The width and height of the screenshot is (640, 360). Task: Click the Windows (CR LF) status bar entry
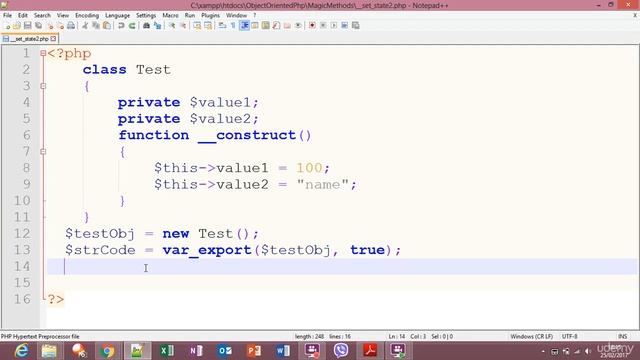point(531,336)
